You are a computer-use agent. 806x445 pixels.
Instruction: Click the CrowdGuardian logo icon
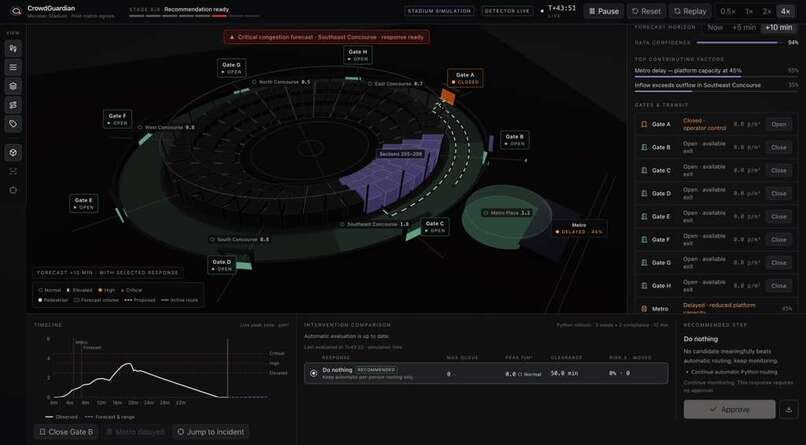(16, 11)
